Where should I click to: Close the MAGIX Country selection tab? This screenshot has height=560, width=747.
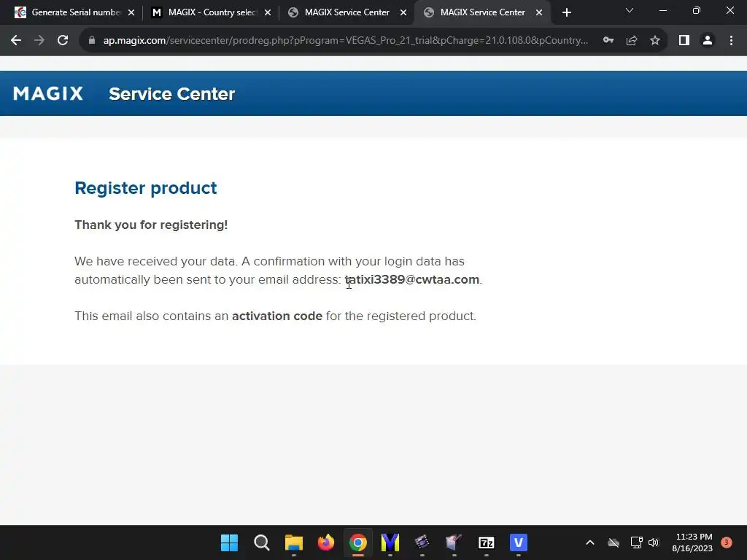[x=268, y=12]
